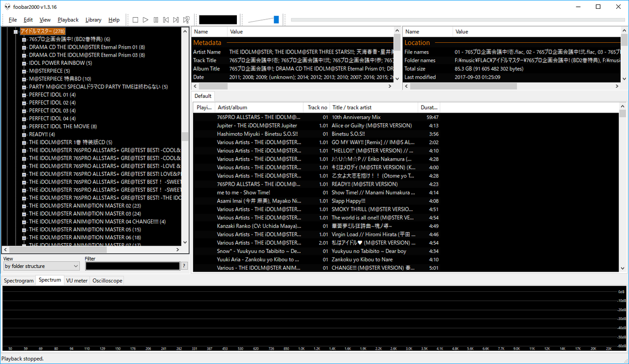629x364 pixels.
Task: Select the 10th Anniversary Mix track
Action: click(405, 117)
